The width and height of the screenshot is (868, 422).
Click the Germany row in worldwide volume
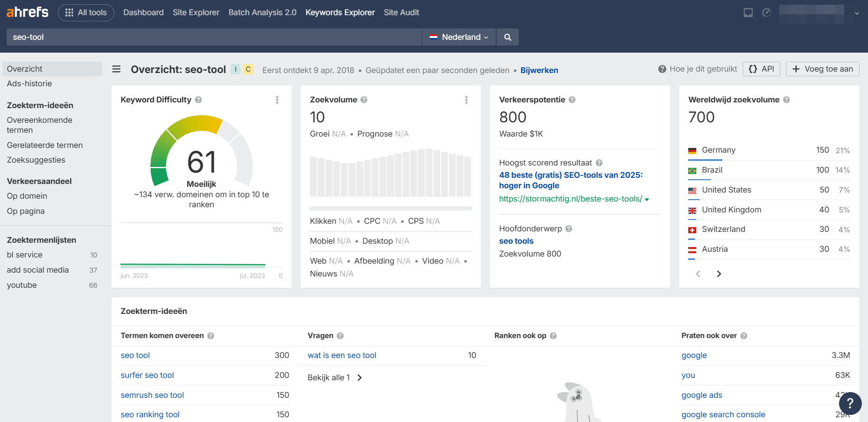coord(769,150)
